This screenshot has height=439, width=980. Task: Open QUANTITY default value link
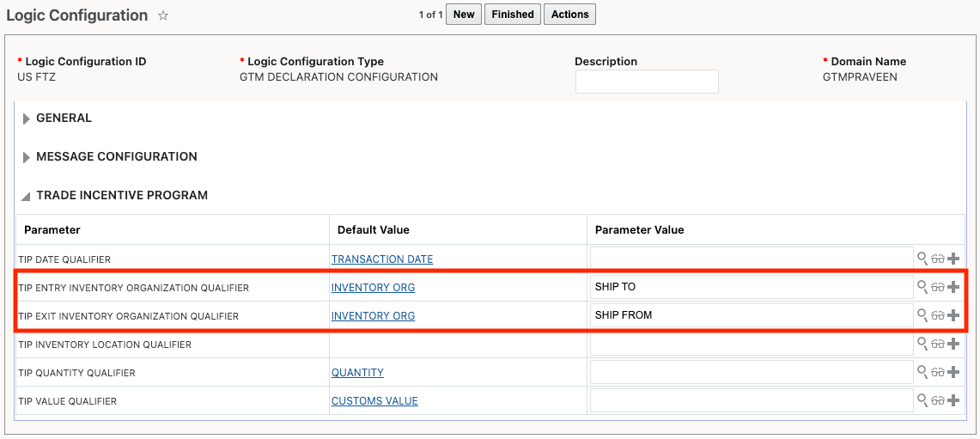[x=357, y=372]
